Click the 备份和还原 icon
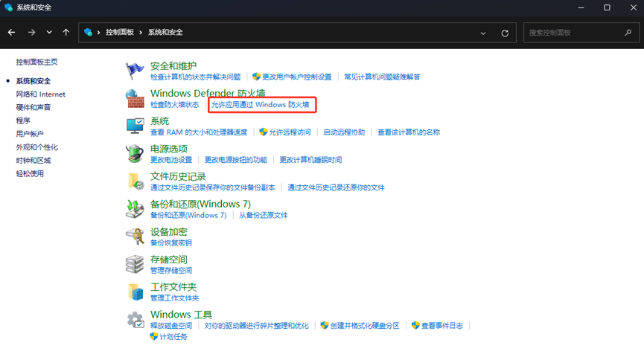This screenshot has height=357, width=644. [x=135, y=209]
